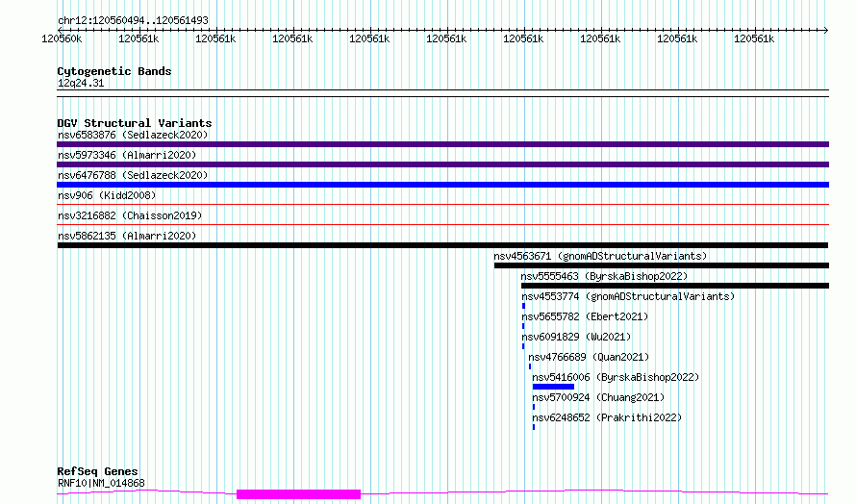Image resolution: width=856 pixels, height=504 pixels.
Task: Click the magenta RNF10 exon block
Action: coord(298,494)
